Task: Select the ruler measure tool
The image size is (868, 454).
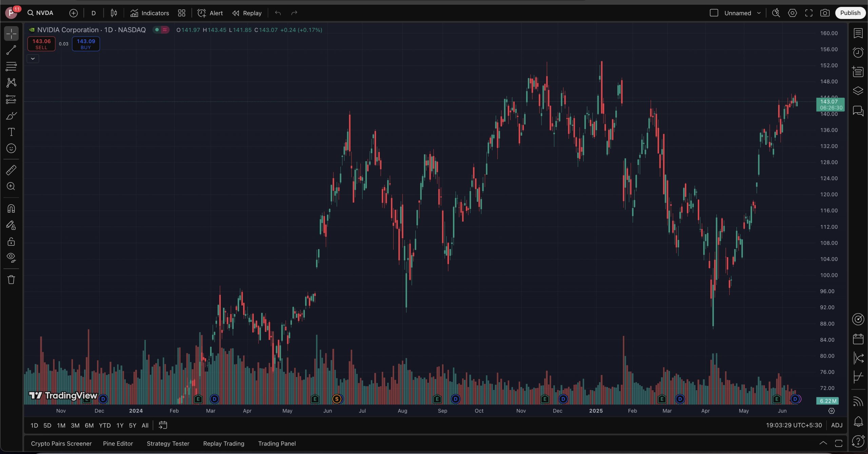Action: pos(11,170)
